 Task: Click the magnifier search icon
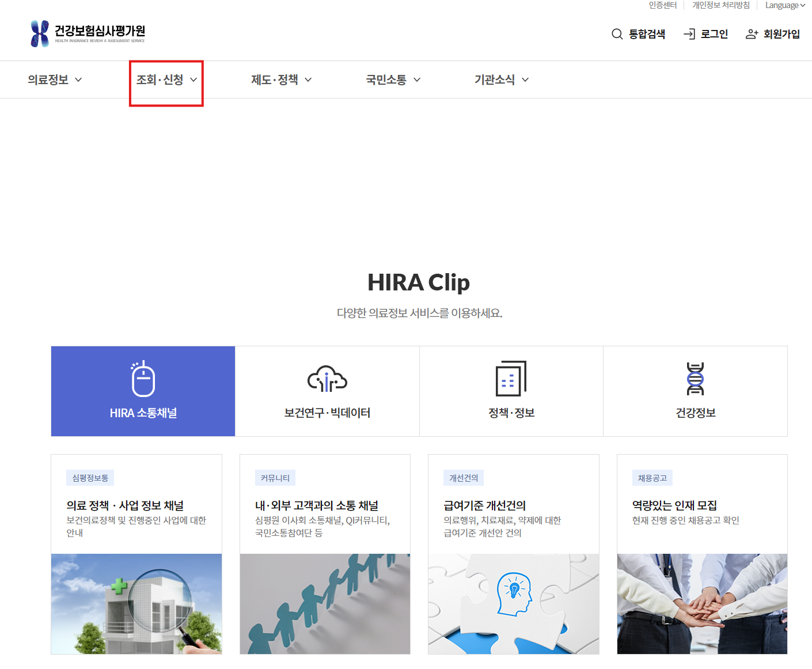click(x=617, y=34)
